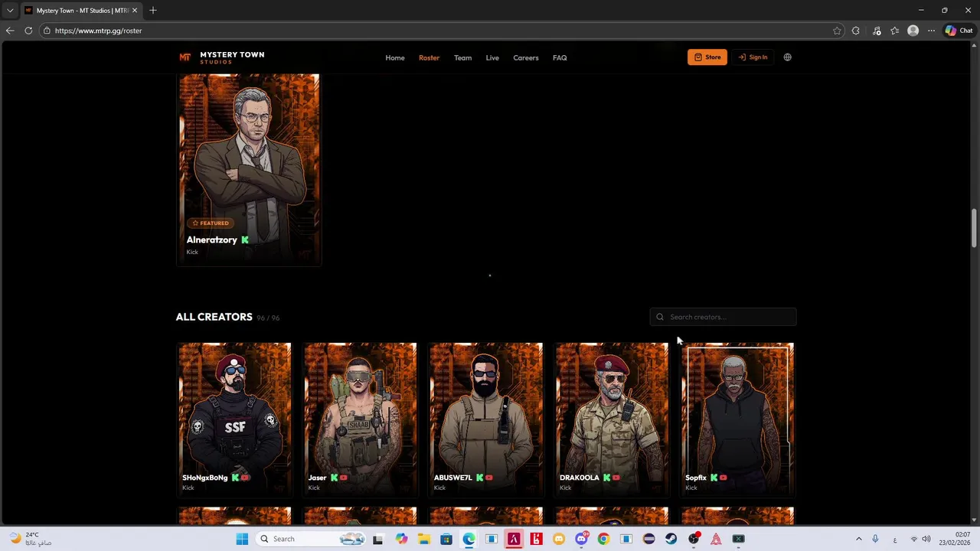This screenshot has width=980, height=551.
Task: Open media control music icon
Action: click(877, 31)
